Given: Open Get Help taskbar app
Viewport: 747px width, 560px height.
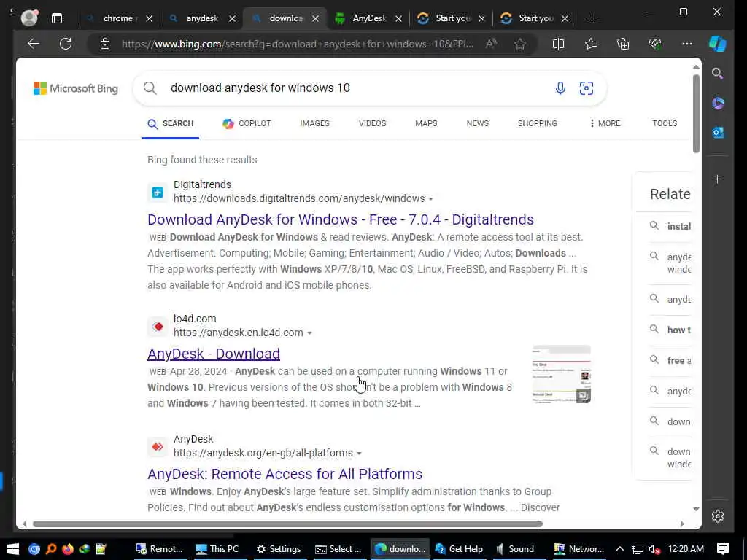Looking at the screenshot, I should (x=460, y=549).
